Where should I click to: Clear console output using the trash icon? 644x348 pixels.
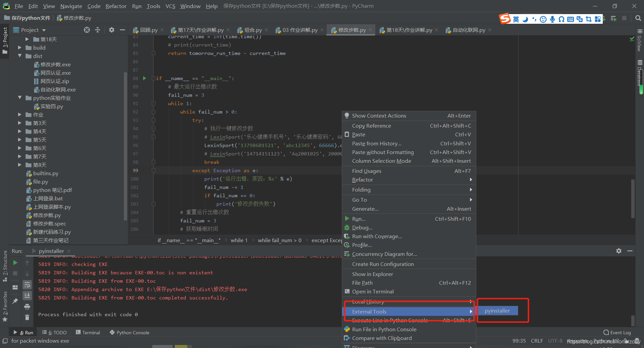coord(27,317)
